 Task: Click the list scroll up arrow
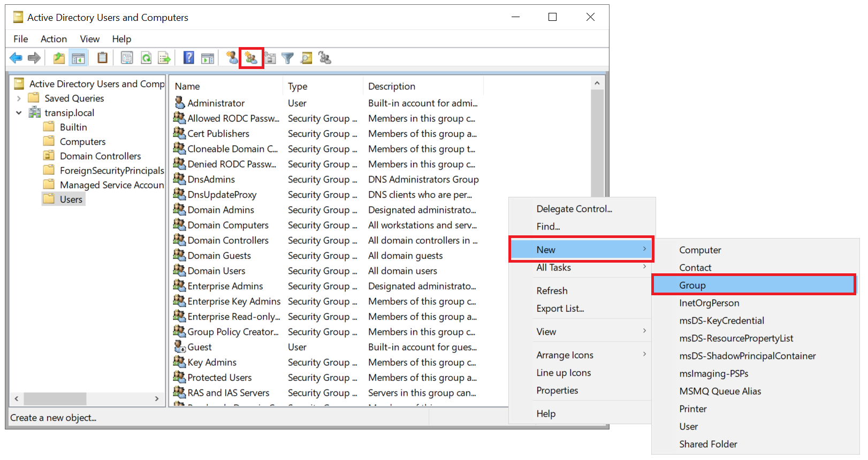coord(597,83)
